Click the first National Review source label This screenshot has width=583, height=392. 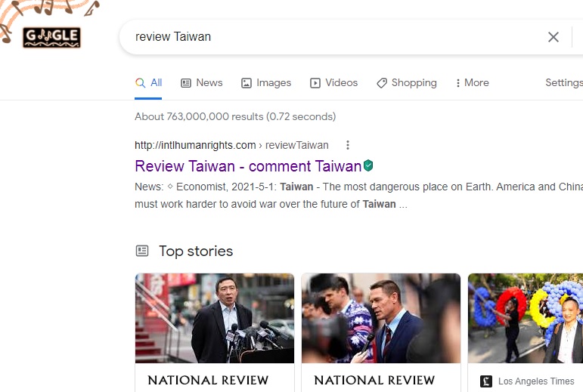[x=208, y=381]
